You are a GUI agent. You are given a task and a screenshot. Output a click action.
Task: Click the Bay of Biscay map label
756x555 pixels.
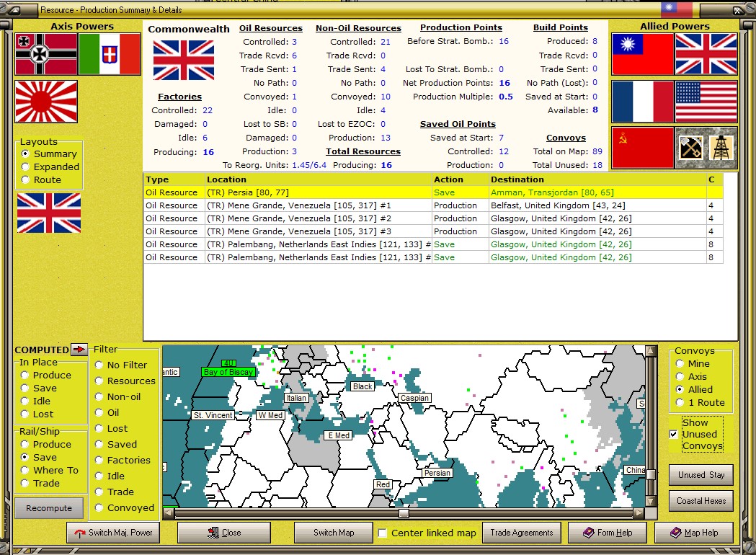[x=228, y=372]
